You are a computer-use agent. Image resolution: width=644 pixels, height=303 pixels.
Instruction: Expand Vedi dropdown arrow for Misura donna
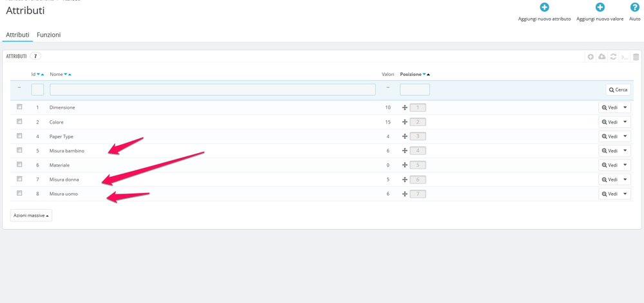click(625, 179)
